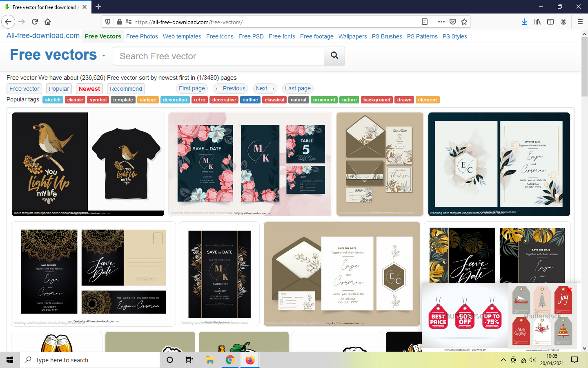Open the Windows Start menu

click(x=10, y=360)
